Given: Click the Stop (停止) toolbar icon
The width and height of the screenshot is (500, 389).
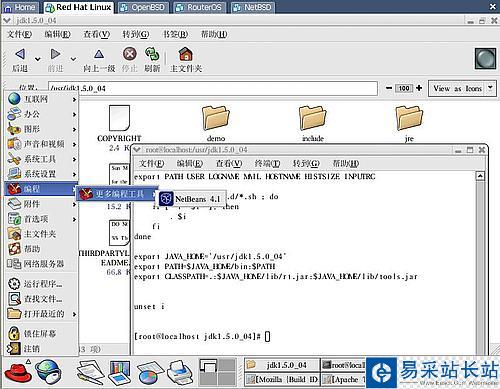Looking at the screenshot, I should point(130,54).
